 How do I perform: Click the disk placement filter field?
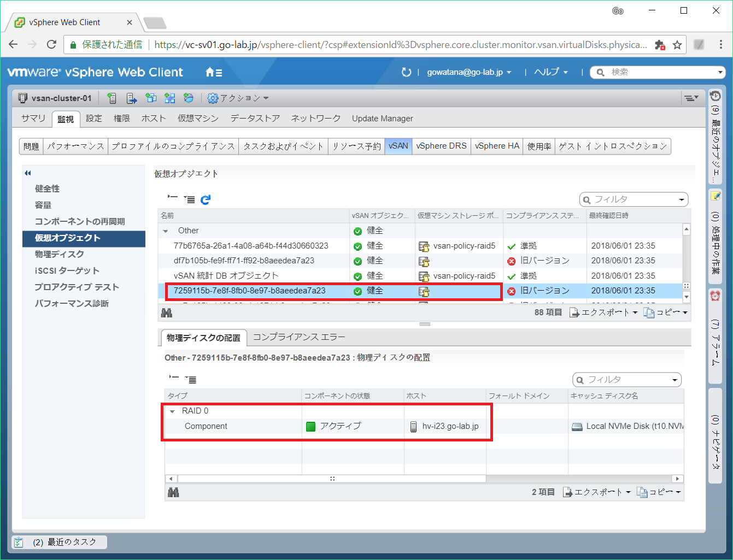(627, 380)
